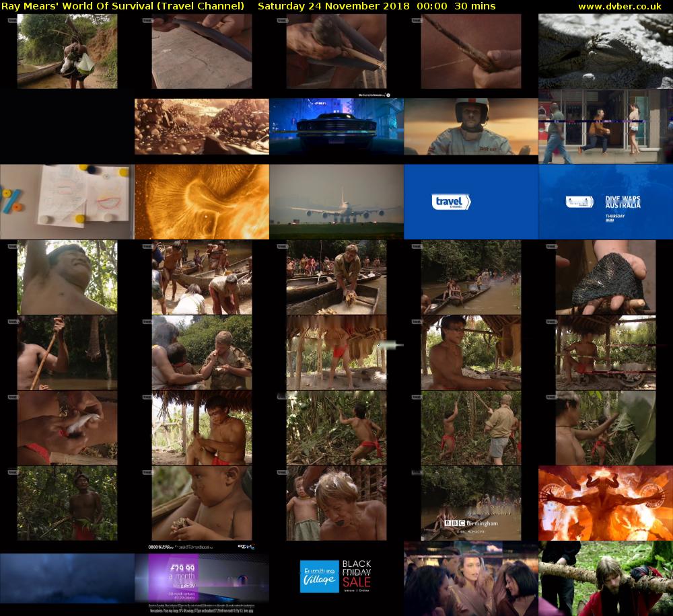Click the blue-lit classic car frame

(x=336, y=126)
